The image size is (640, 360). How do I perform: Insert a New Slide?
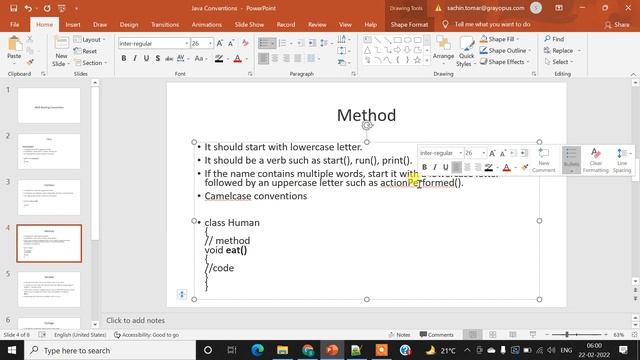(x=61, y=51)
